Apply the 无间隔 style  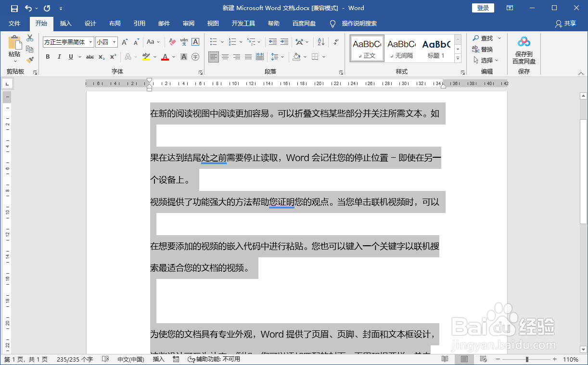pos(401,49)
